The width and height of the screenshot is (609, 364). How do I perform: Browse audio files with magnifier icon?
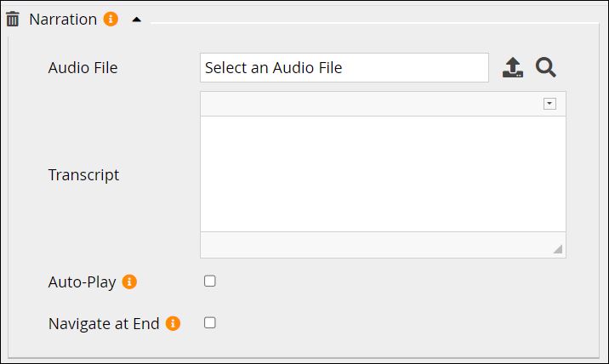545,68
